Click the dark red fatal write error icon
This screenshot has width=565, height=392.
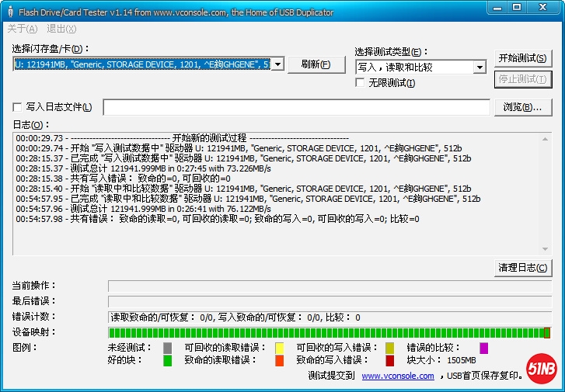click(x=390, y=360)
